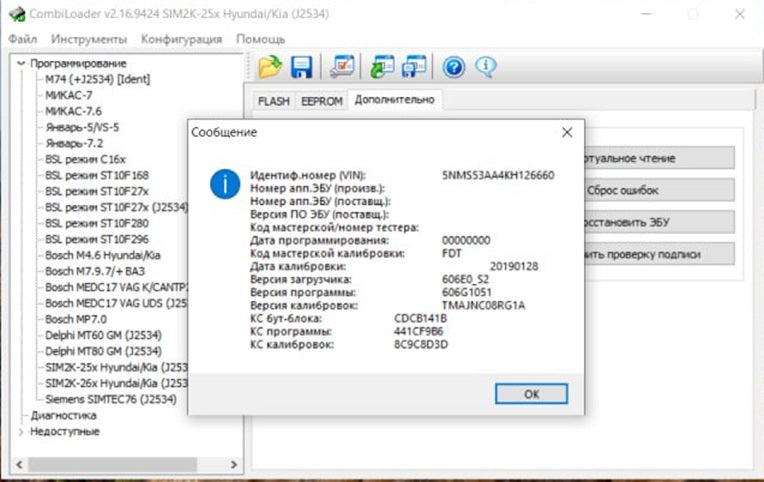Select Siemens SIMTEC76 (J2534) item
This screenshot has height=482, width=764.
point(111,399)
